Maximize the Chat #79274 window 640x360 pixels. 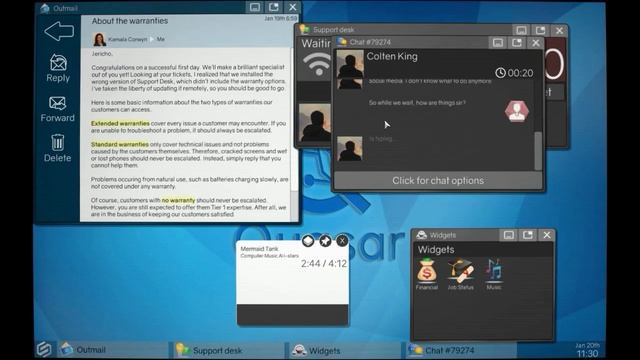coord(517,43)
